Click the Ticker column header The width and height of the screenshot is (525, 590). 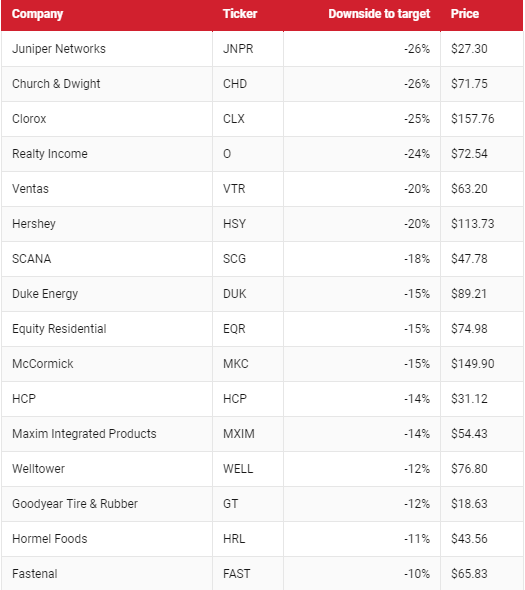(240, 14)
